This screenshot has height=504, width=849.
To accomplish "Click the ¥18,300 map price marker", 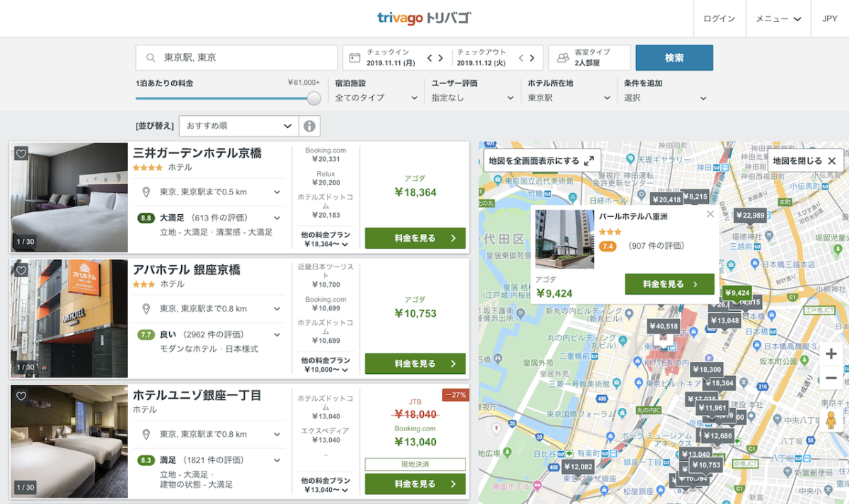I will point(707,369).
